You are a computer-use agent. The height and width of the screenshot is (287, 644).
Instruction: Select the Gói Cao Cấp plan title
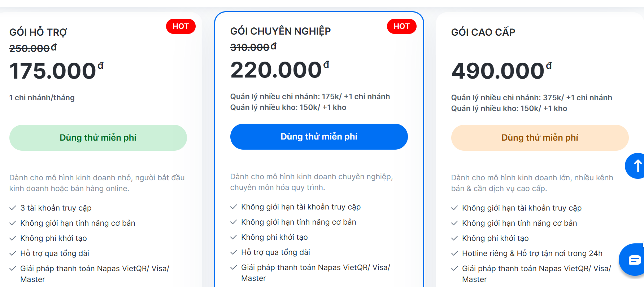point(483,32)
